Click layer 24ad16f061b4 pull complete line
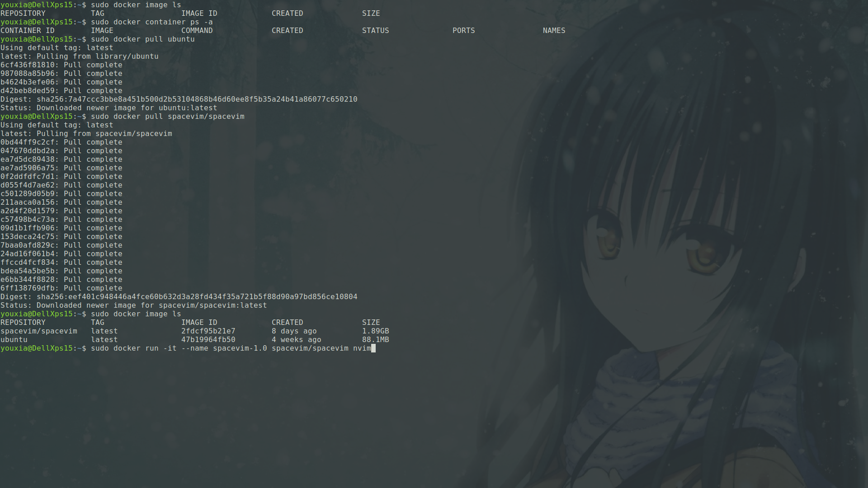This screenshot has height=488, width=868. tap(61, 254)
